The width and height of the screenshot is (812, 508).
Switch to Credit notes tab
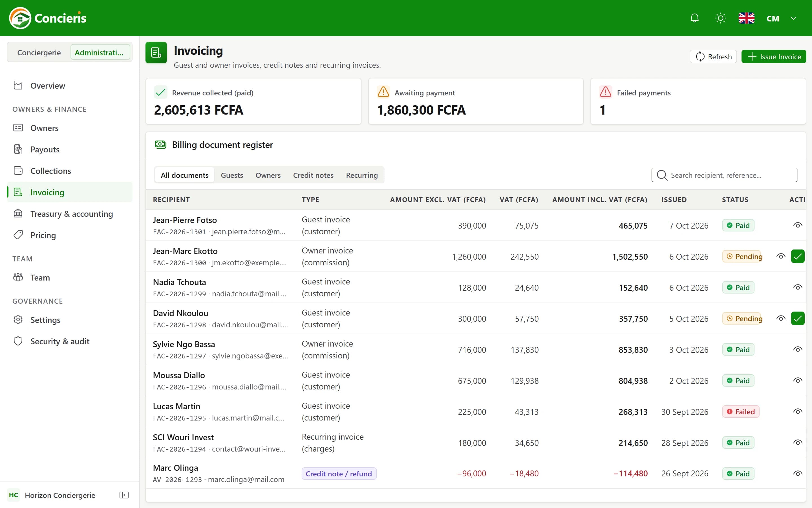(313, 175)
